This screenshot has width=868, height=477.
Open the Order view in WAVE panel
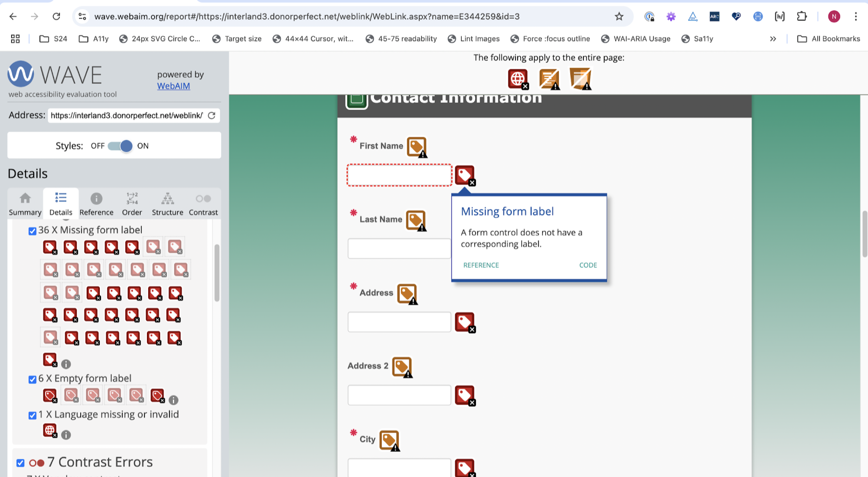(132, 203)
